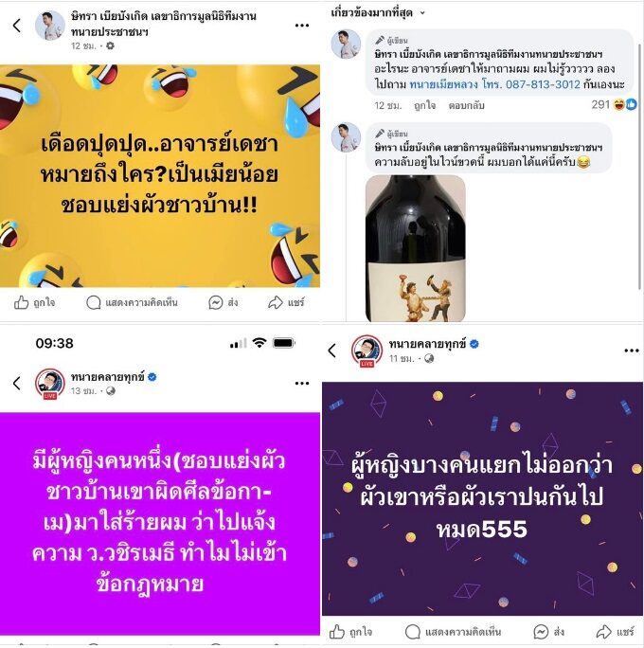Open three-dot menu on yellow post
Image resolution: width=644 pixels, height=648 pixels.
coord(302,26)
